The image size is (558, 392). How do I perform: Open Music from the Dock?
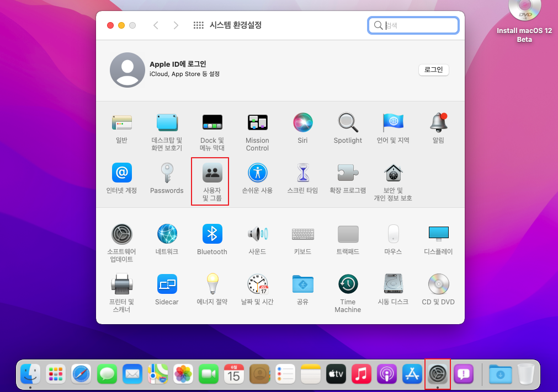[361, 374]
